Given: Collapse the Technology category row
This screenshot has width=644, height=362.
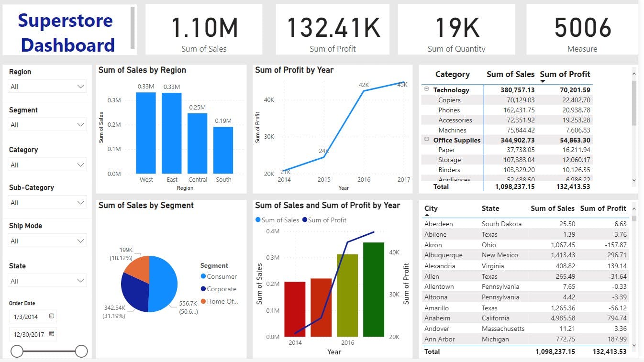Looking at the screenshot, I should click(426, 89).
